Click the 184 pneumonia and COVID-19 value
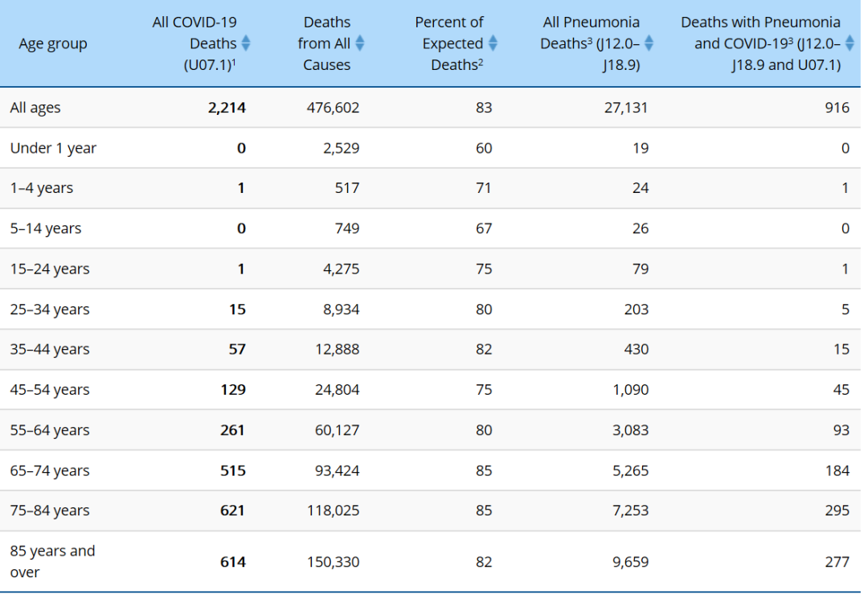The width and height of the screenshot is (868, 595). pyautogui.click(x=837, y=470)
